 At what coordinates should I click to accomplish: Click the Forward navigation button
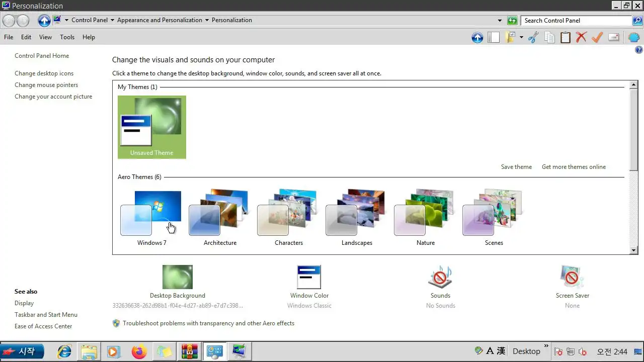click(23, 21)
